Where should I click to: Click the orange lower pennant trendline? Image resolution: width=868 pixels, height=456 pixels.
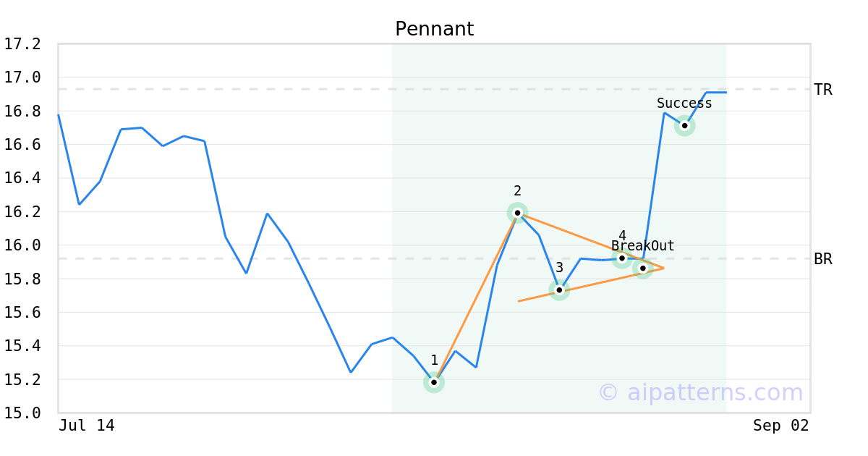coord(591,285)
